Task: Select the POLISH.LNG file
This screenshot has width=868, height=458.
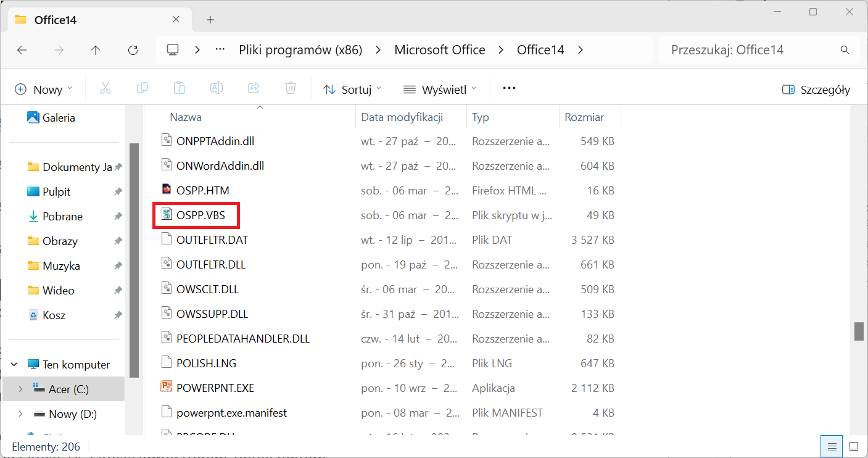Action: (x=206, y=364)
